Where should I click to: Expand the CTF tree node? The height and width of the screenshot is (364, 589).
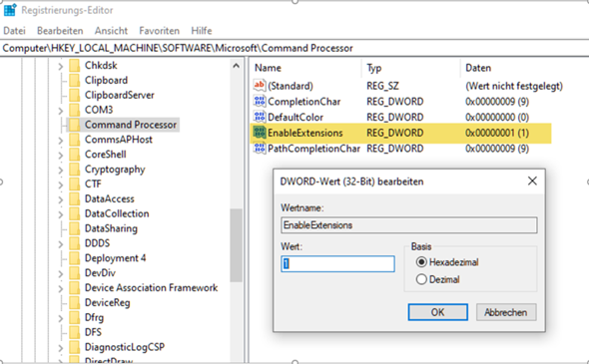(61, 184)
